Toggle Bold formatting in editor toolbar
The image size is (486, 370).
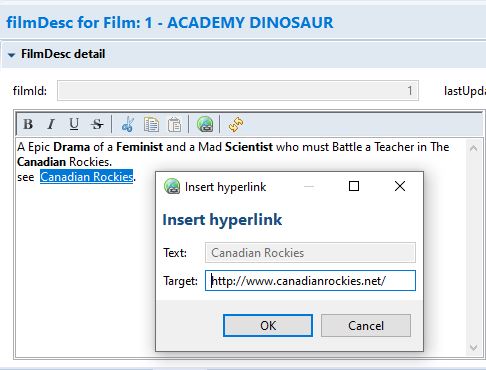coord(28,124)
